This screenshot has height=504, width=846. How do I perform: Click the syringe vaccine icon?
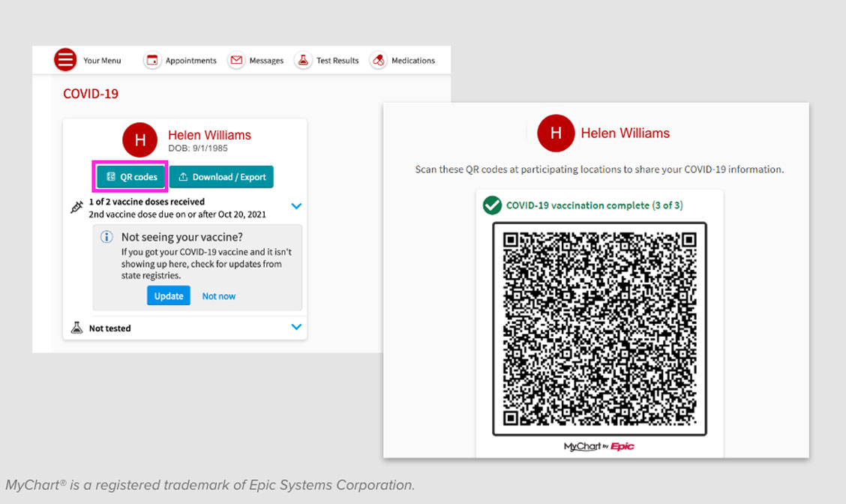coord(76,207)
